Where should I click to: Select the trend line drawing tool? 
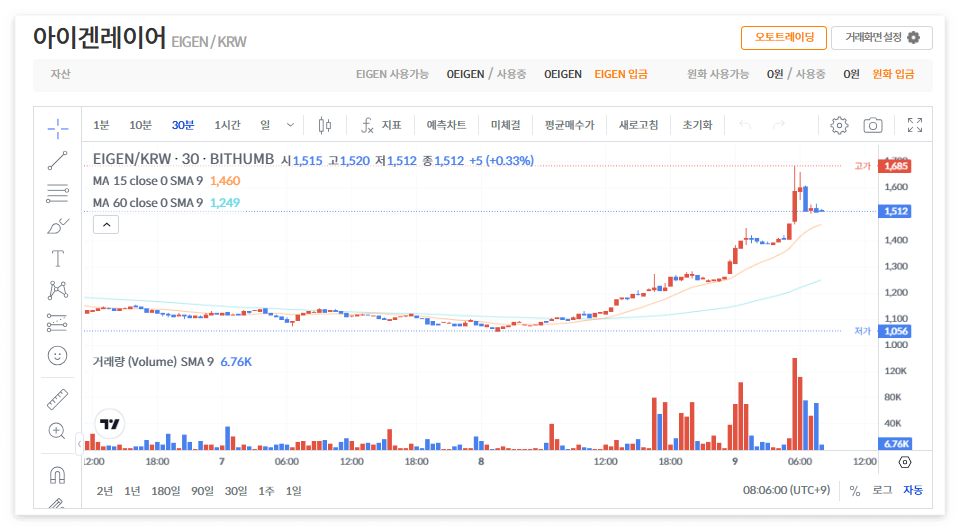[x=58, y=161]
